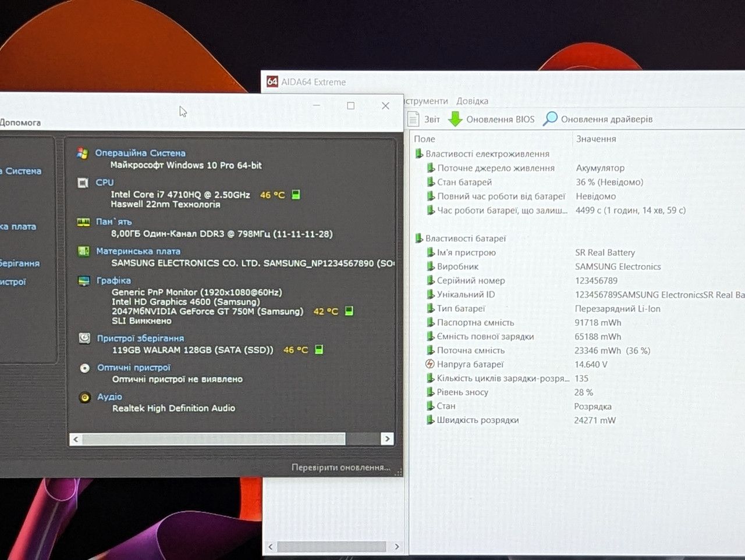
Task: Click the green CPU temperature indicator beside 46 °C
Action: 296,195
